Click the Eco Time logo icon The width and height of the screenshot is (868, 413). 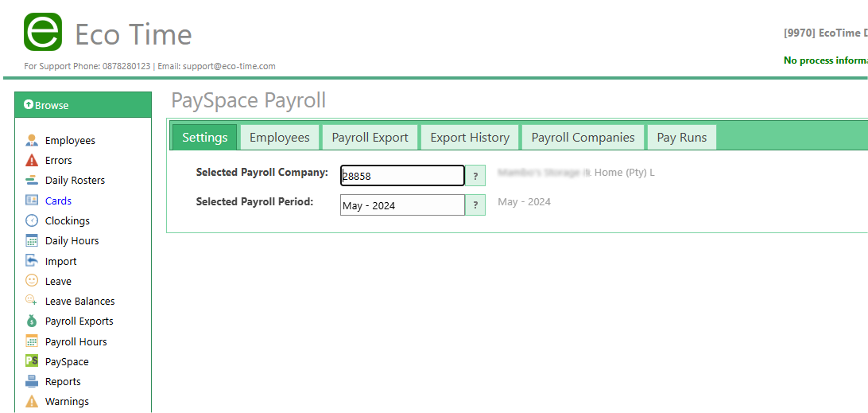(x=43, y=32)
